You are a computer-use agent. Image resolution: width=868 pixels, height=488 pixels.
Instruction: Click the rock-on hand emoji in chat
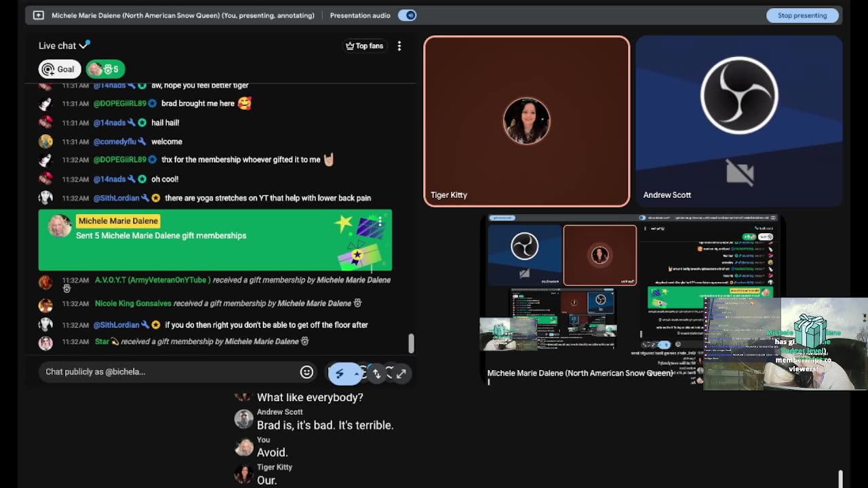[329, 160]
